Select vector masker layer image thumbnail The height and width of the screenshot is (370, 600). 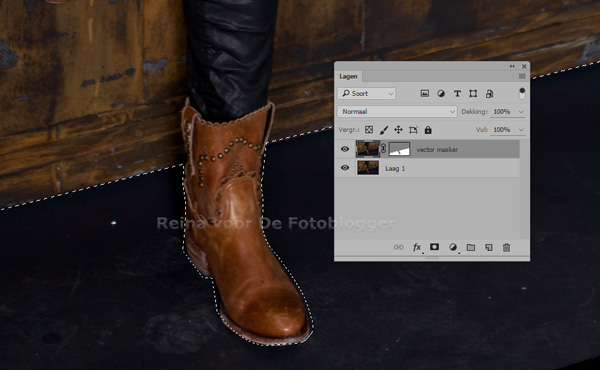[368, 149]
